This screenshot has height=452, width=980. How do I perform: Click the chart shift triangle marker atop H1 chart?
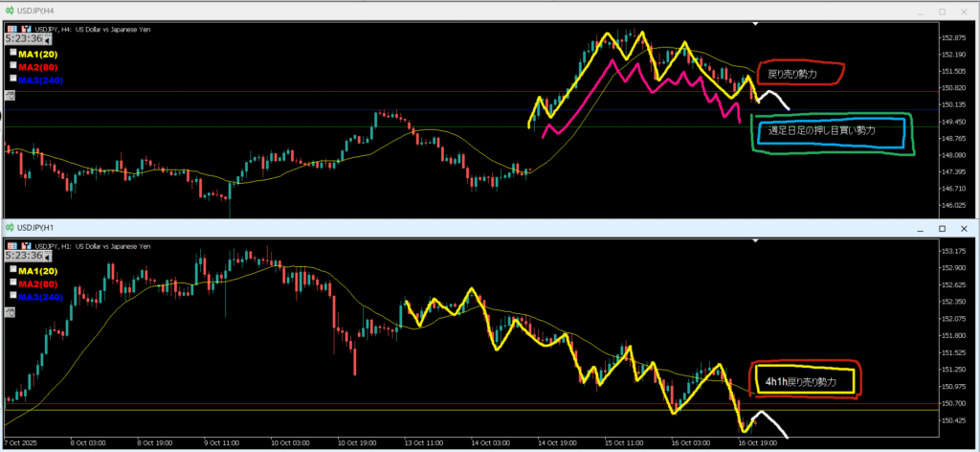point(756,240)
